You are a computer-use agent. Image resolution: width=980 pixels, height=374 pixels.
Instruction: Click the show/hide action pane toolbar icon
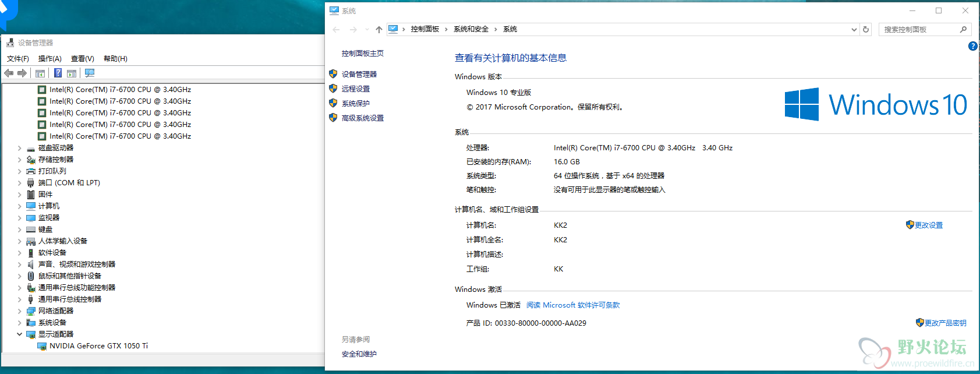tap(72, 73)
